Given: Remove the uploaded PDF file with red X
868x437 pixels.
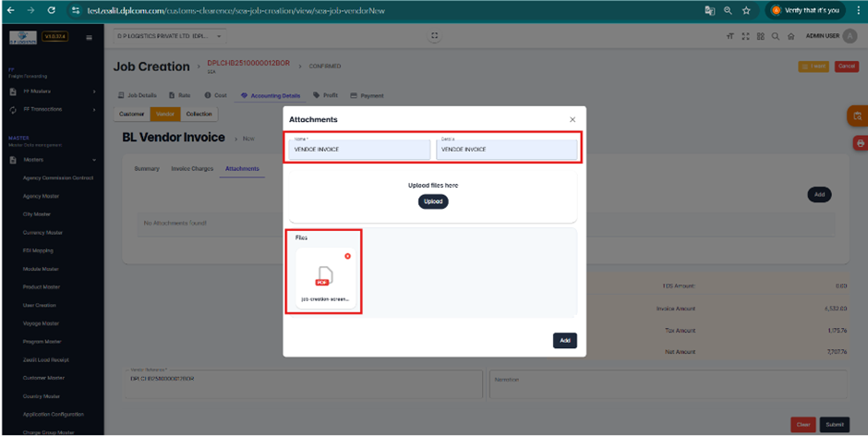Looking at the screenshot, I should point(347,256).
